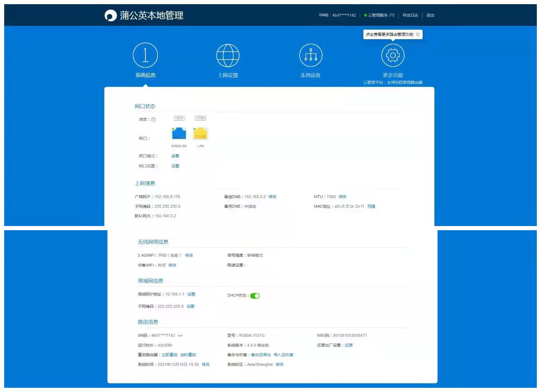Click the 蒲公英 dandelion logo
This screenshot has width=541, height=392.
pos(110,15)
